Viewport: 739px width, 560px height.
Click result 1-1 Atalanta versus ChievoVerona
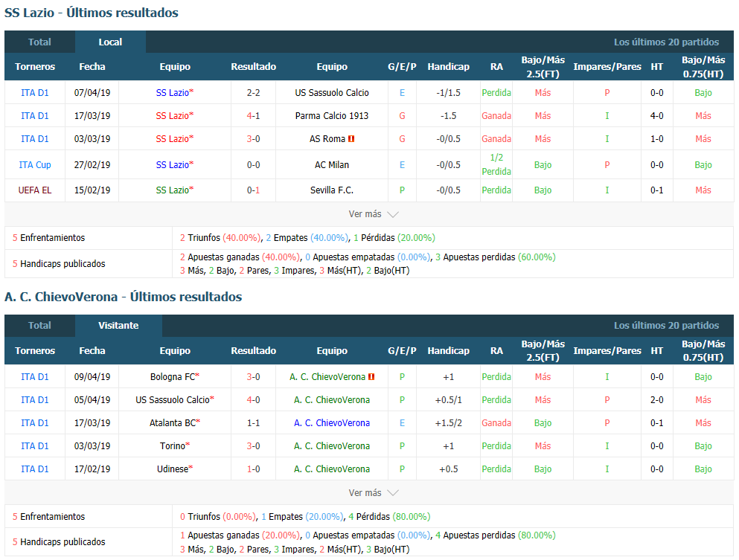click(x=254, y=423)
